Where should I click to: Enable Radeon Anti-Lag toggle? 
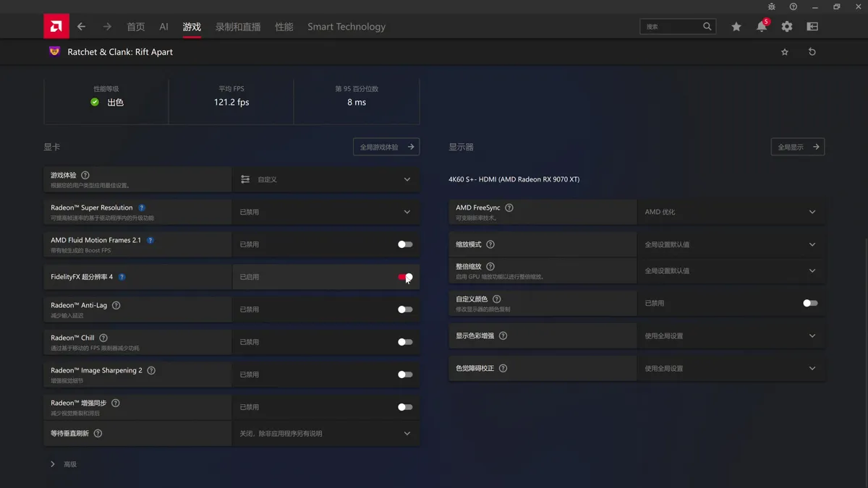405,309
